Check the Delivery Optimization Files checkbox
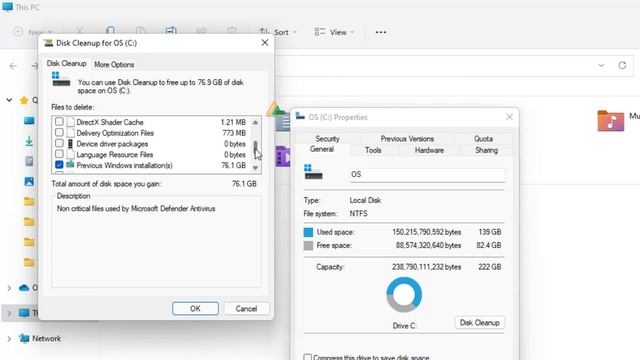 coord(59,133)
